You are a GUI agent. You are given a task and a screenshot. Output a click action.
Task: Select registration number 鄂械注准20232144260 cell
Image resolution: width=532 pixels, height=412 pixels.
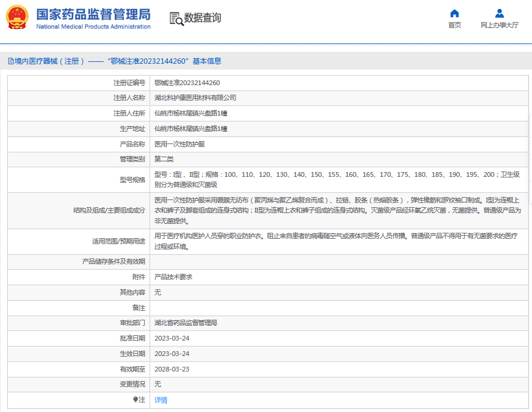[187, 83]
